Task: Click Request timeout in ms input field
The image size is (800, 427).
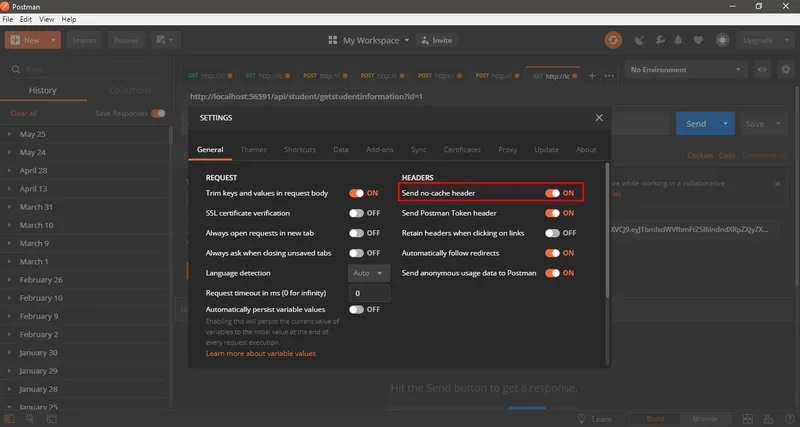Action: pyautogui.click(x=369, y=293)
